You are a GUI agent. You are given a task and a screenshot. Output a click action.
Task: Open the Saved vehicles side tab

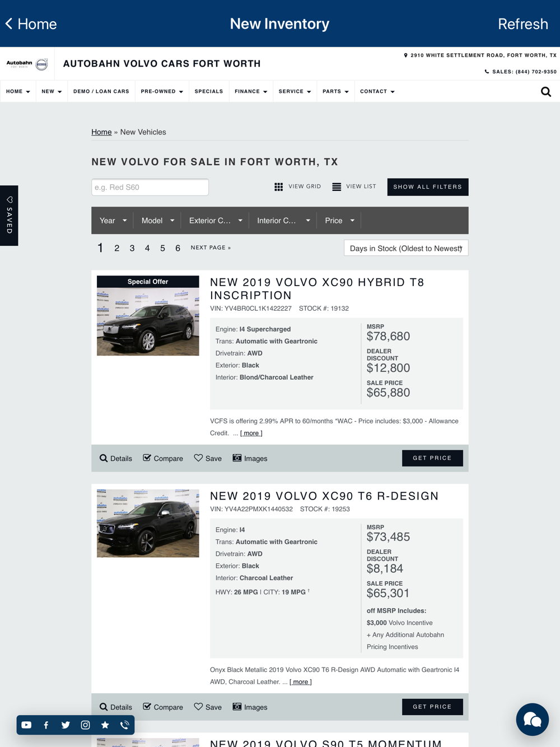(x=9, y=216)
